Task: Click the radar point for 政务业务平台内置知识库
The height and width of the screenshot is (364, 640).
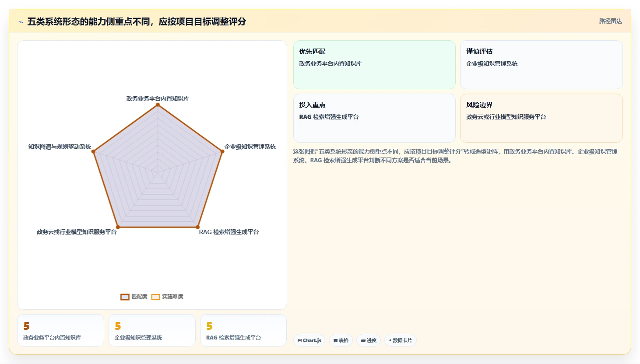Action: (158, 105)
